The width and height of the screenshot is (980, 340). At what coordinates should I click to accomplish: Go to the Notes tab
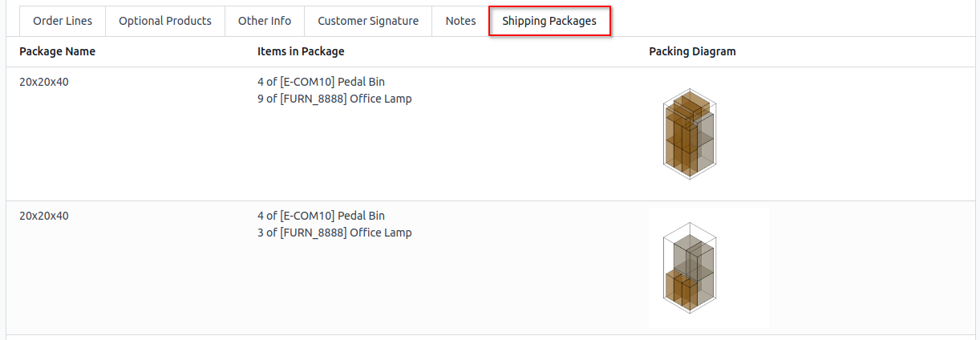click(x=460, y=21)
